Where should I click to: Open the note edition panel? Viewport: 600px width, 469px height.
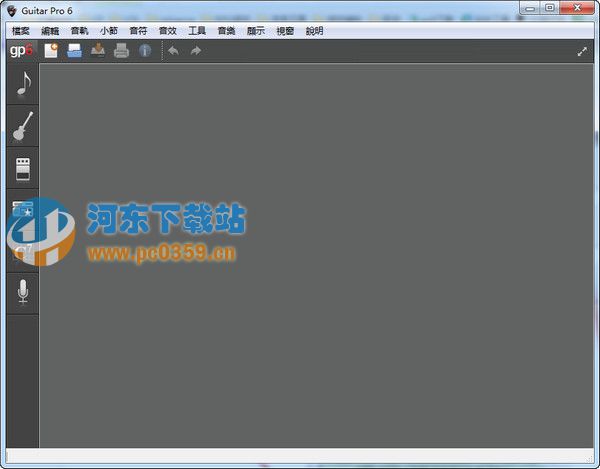tap(23, 83)
